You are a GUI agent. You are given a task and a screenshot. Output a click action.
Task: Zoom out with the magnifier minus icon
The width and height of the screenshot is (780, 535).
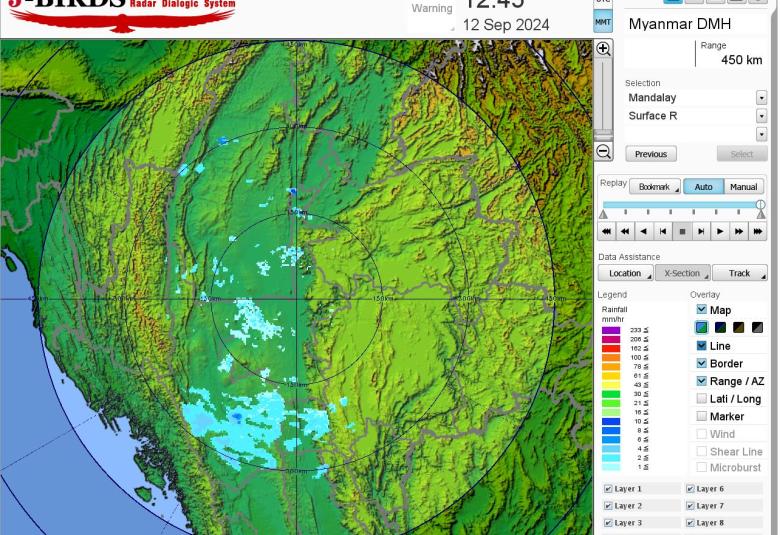(x=603, y=152)
